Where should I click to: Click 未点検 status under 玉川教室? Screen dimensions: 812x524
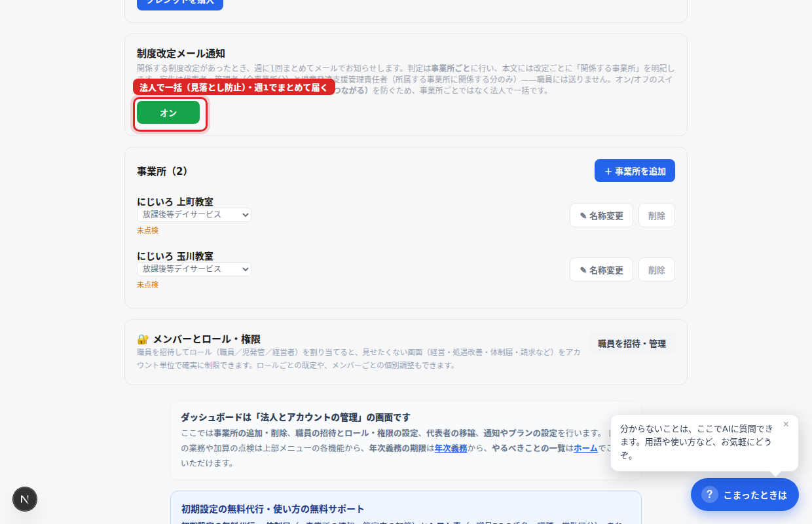point(147,285)
